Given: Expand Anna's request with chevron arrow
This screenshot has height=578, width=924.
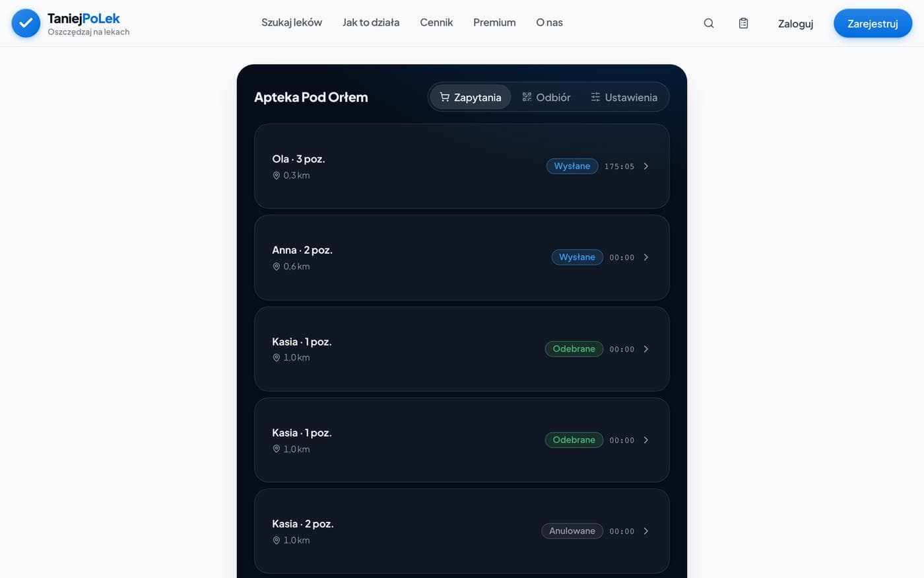Looking at the screenshot, I should pyautogui.click(x=646, y=258).
